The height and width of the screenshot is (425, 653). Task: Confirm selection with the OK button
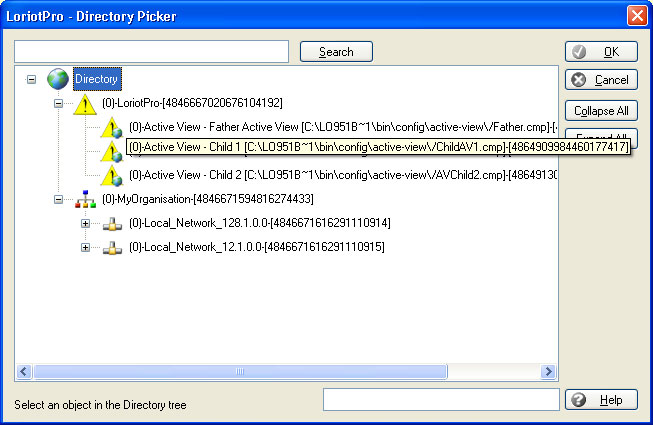tap(601, 52)
